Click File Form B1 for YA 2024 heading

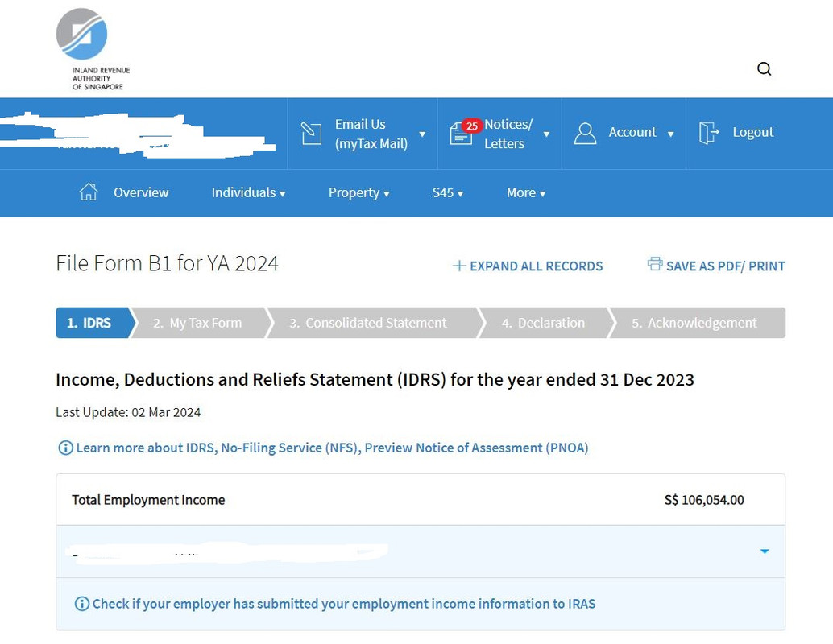167,263
